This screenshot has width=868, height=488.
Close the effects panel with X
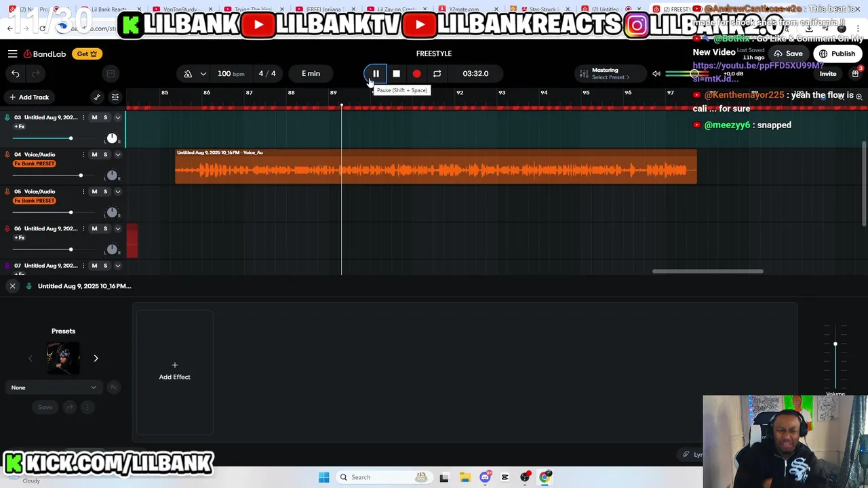[x=12, y=286]
